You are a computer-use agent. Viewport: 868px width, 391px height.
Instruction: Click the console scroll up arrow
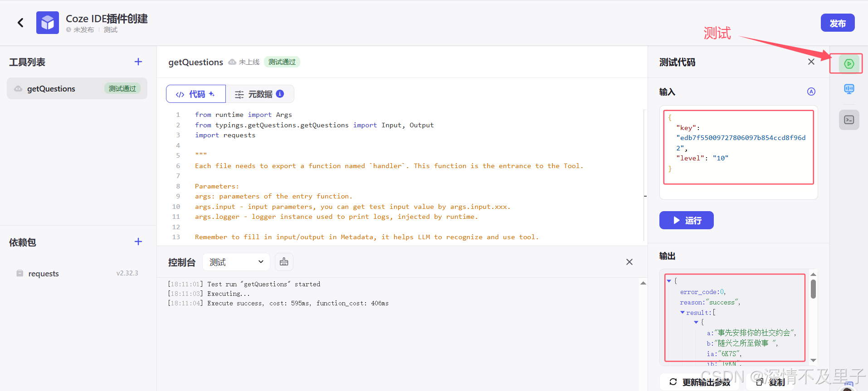(643, 283)
